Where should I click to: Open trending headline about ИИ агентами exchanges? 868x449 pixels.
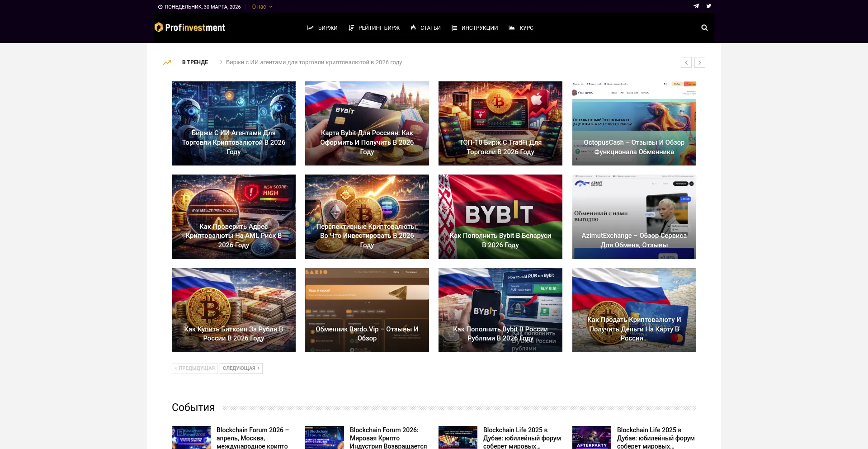[x=314, y=62]
